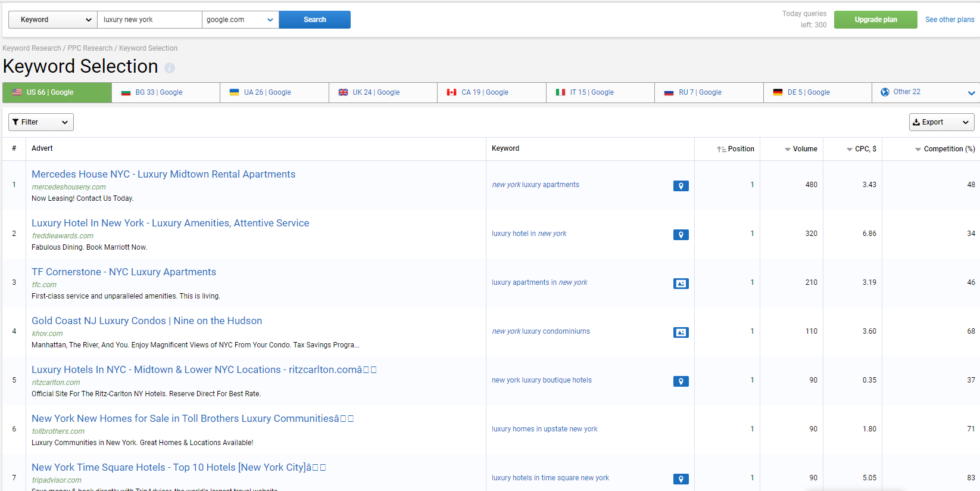Expand the Other 22 regions chevron
This screenshot has width=980, height=491.
click(971, 93)
